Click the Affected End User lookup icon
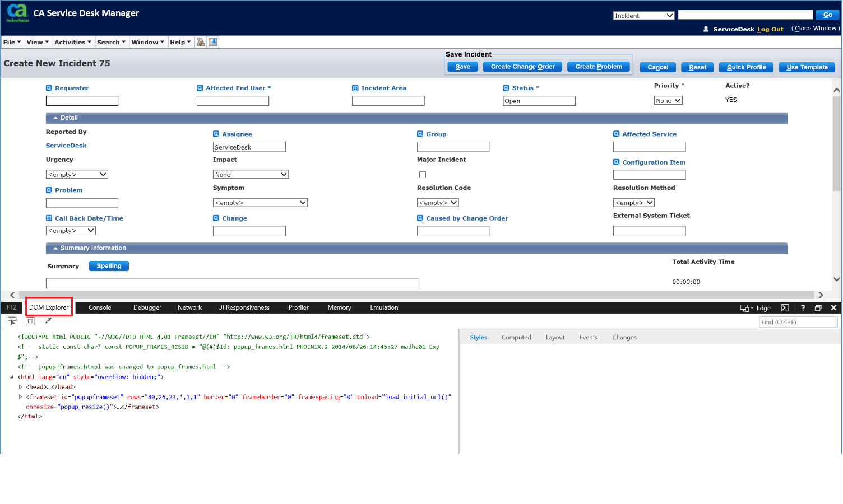 (200, 88)
